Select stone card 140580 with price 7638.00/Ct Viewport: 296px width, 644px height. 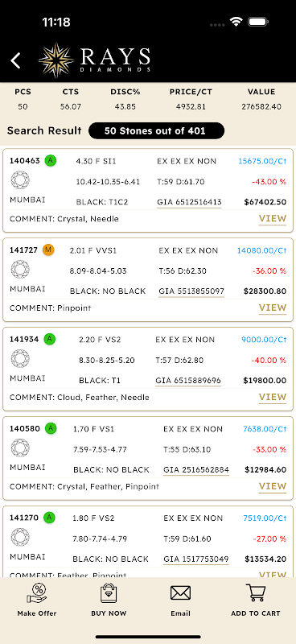tap(148, 458)
